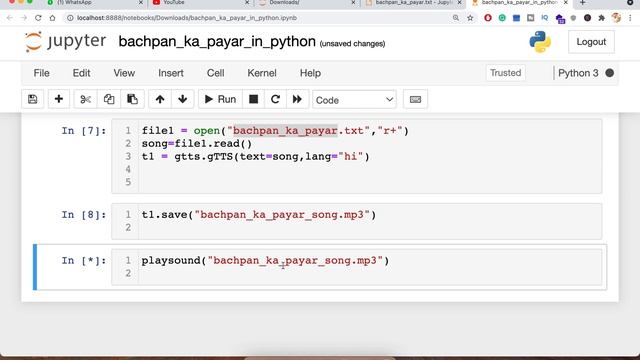Switch to the YouTube browser tab
640x360 pixels.
point(200,3)
